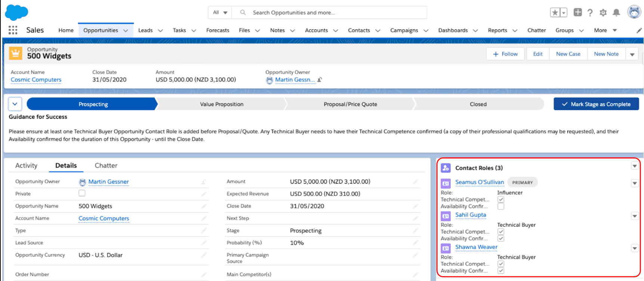The width and height of the screenshot is (644, 281).
Task: Open the search scope All dropdown
Action: tap(220, 12)
